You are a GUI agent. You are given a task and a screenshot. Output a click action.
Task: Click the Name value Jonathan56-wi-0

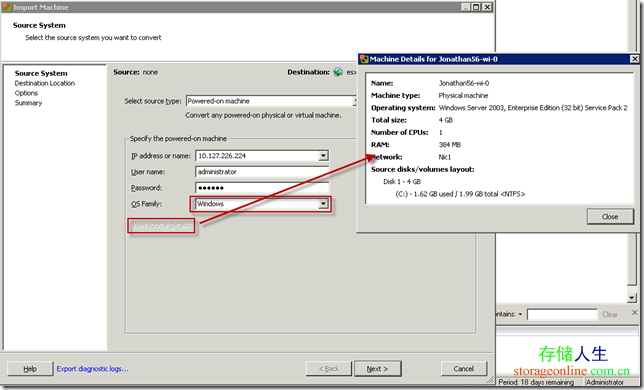tap(464, 83)
